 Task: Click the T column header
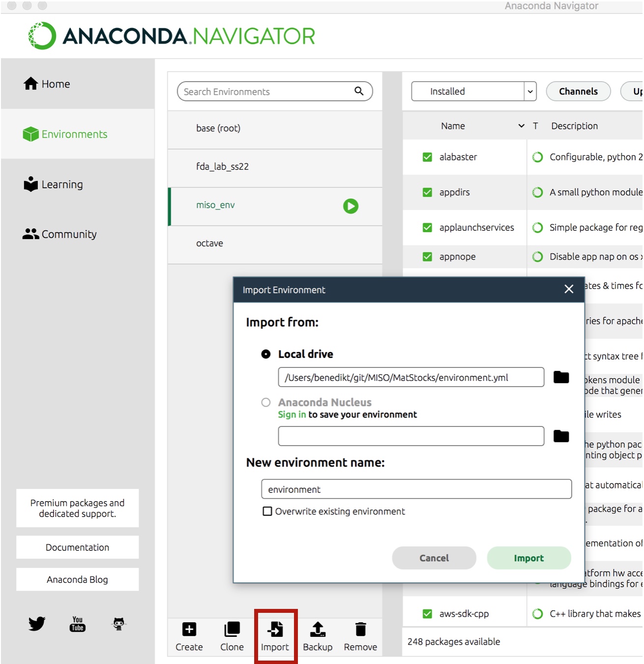535,126
